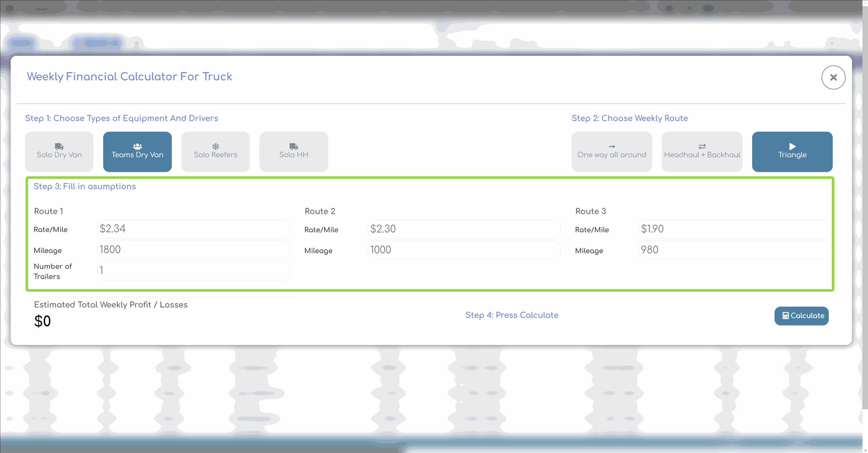Click the snowflake icon on Solo Reefers

click(x=215, y=146)
